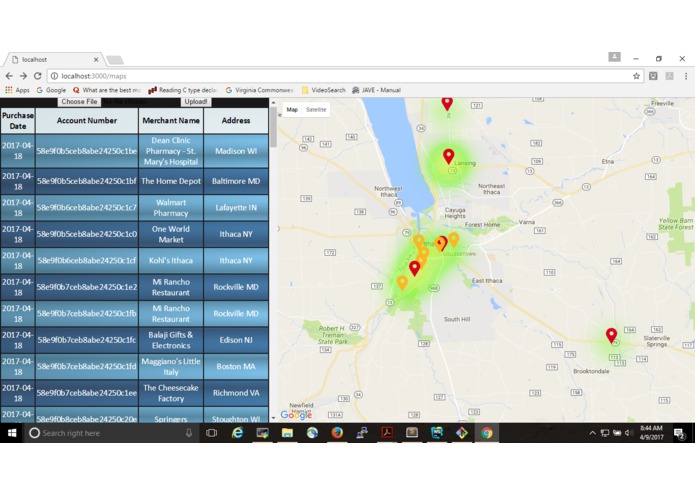The width and height of the screenshot is (695, 494).
Task: Select the localhost tab
Action: pyautogui.click(x=53, y=59)
